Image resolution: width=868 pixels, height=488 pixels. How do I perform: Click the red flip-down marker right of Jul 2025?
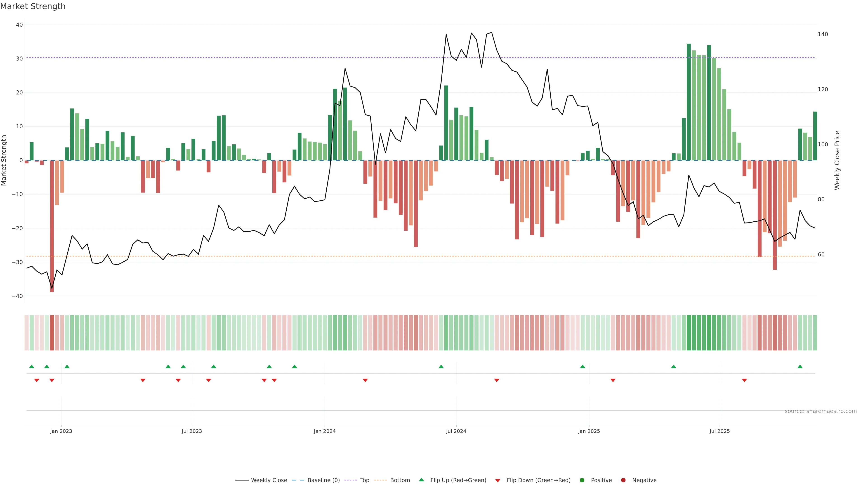pos(744,380)
